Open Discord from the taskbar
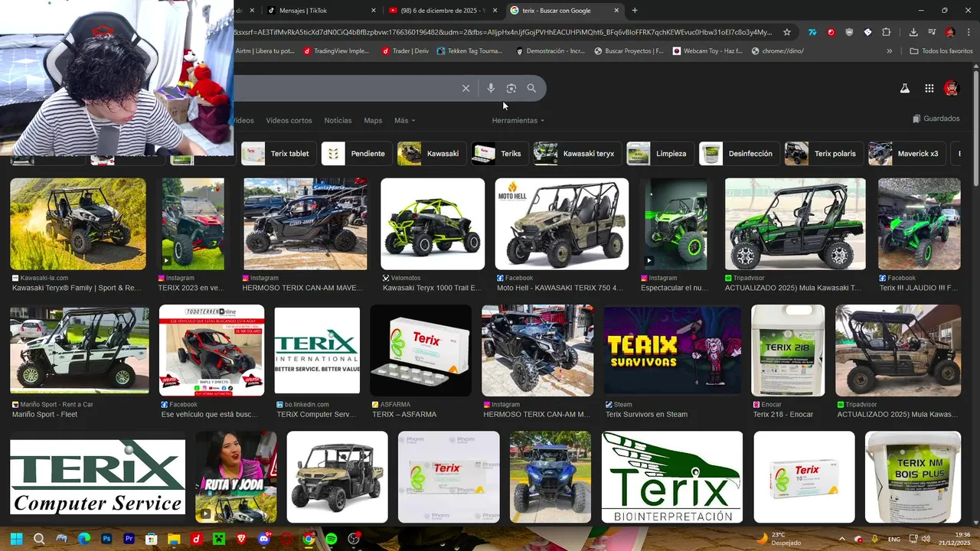 click(x=264, y=539)
